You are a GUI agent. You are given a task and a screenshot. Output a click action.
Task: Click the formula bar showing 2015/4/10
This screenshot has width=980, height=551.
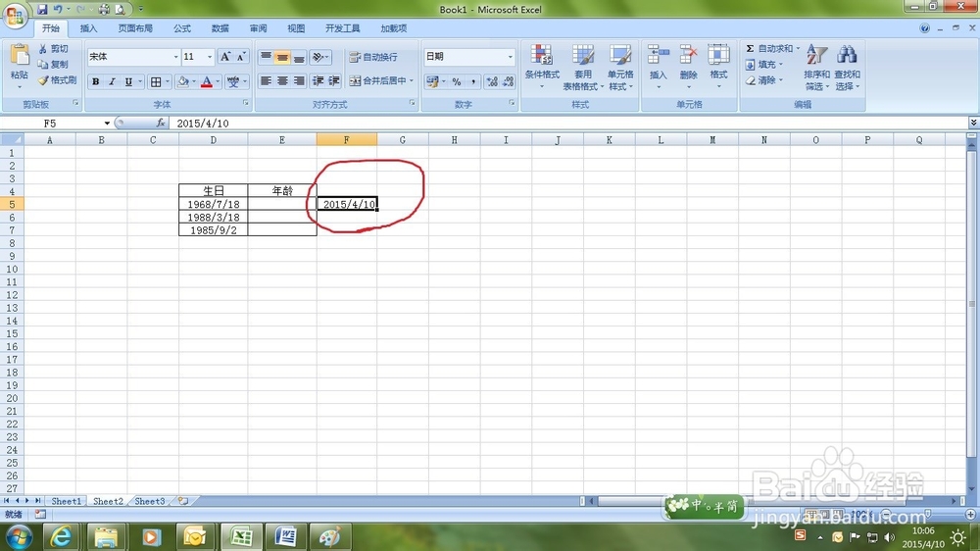567,124
